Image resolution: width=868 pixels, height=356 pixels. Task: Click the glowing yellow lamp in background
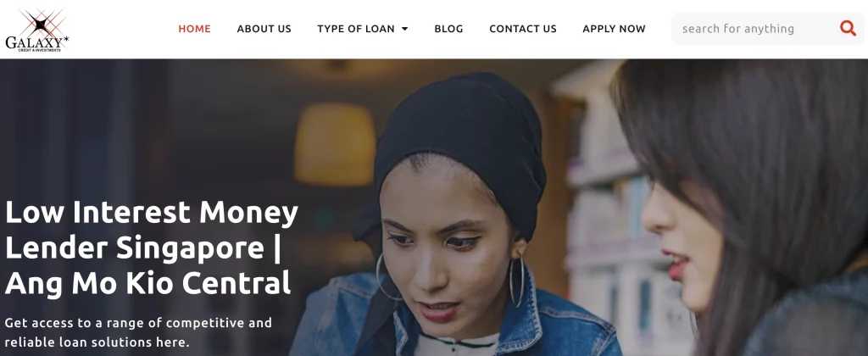[x=335, y=144]
